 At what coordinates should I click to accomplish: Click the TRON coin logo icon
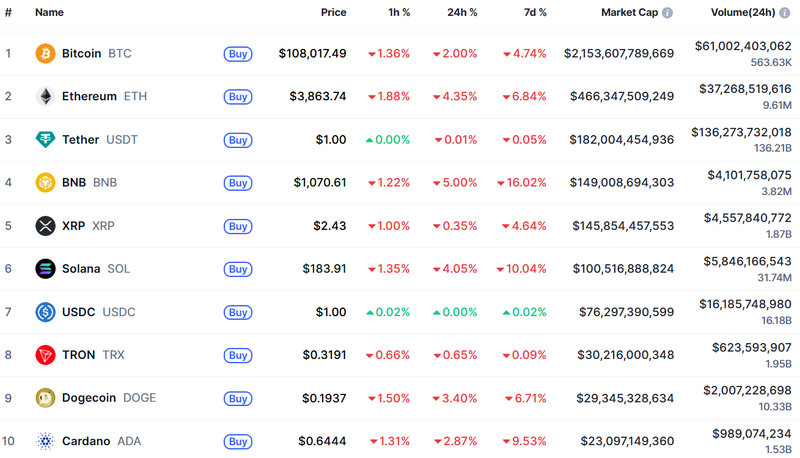pos(45,355)
